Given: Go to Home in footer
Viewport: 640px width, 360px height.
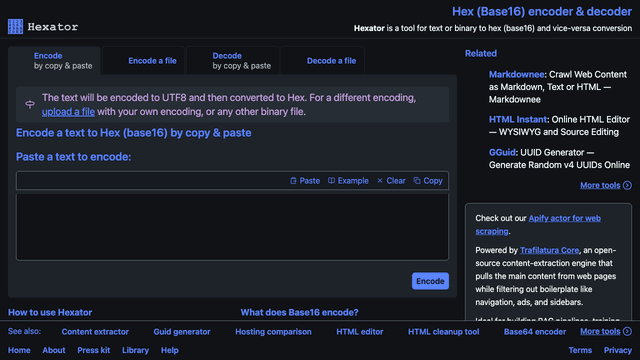Looking at the screenshot, I should click(x=19, y=350).
